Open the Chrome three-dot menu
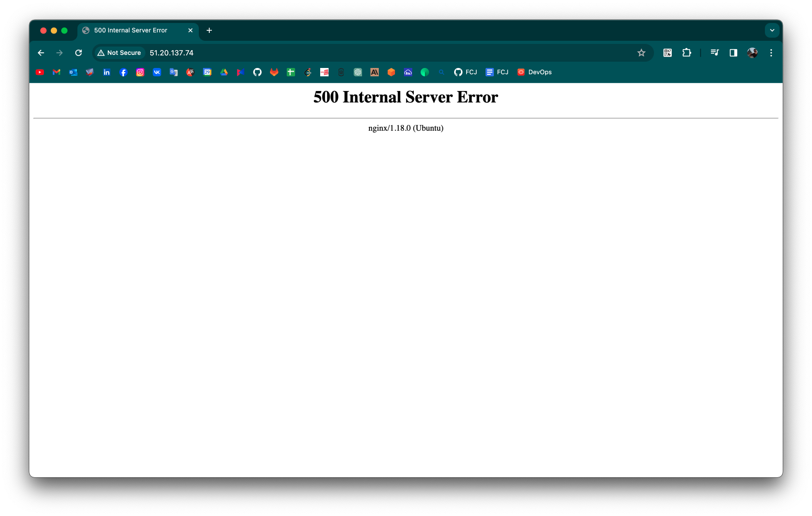The image size is (812, 516). click(x=771, y=53)
